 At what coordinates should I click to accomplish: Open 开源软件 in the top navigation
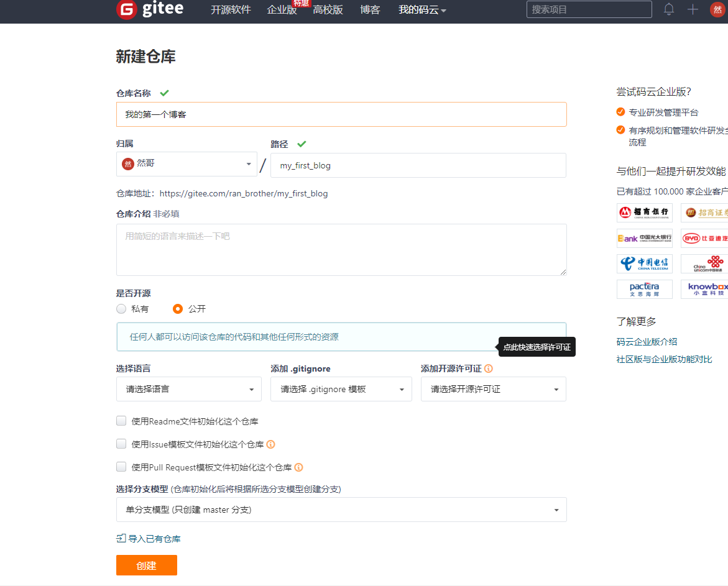pyautogui.click(x=231, y=10)
